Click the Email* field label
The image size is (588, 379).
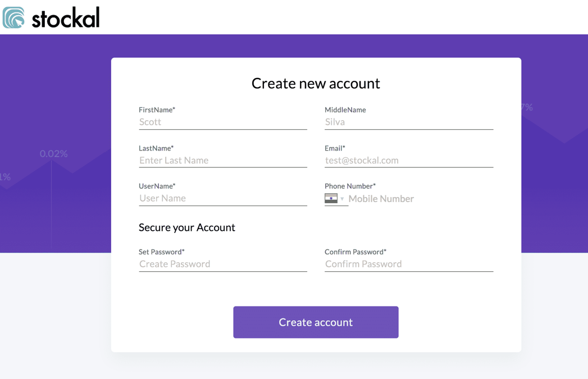coord(335,148)
